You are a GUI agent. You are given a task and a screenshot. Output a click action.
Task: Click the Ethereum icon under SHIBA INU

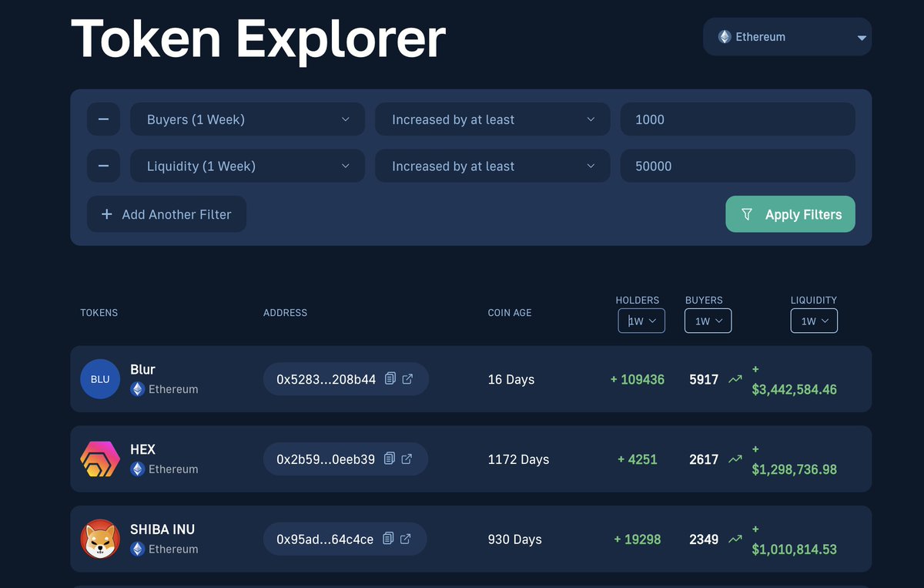(137, 549)
